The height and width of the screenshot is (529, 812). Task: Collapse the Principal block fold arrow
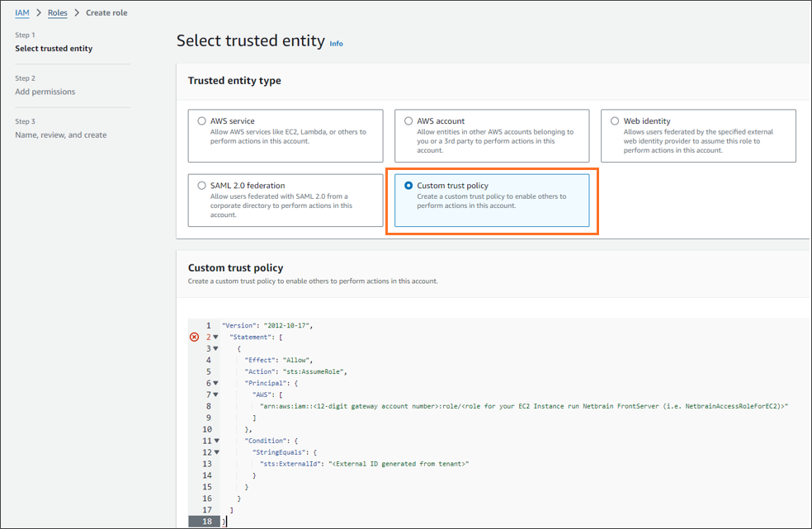click(x=216, y=383)
